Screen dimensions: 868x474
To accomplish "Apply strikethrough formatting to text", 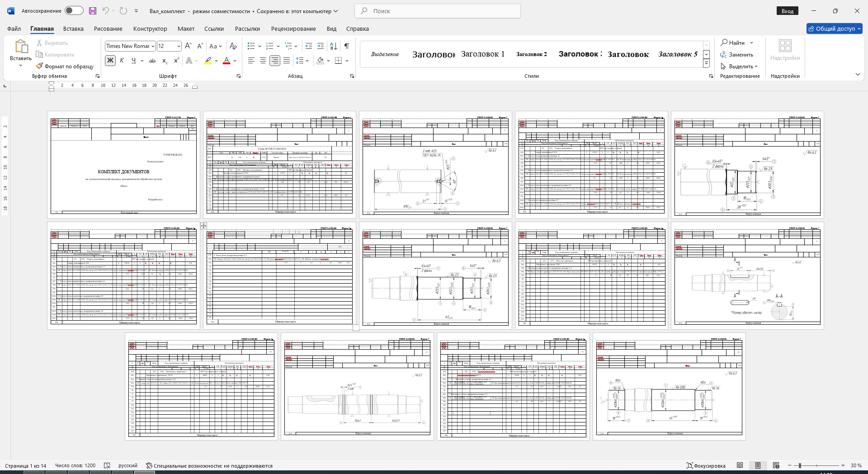I will [152, 61].
